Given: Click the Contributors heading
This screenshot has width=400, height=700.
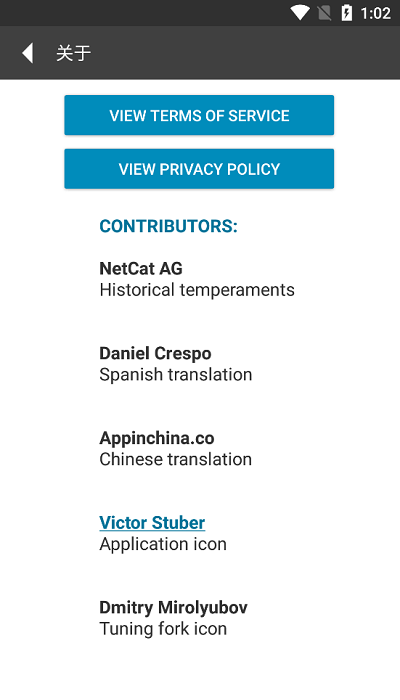Looking at the screenshot, I should 168,226.
